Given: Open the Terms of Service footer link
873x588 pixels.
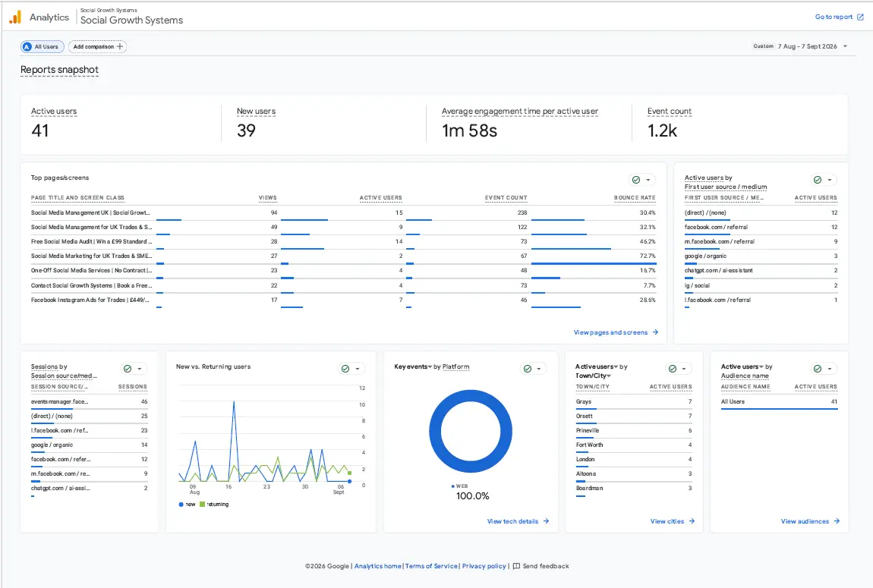Looking at the screenshot, I should pos(431,566).
